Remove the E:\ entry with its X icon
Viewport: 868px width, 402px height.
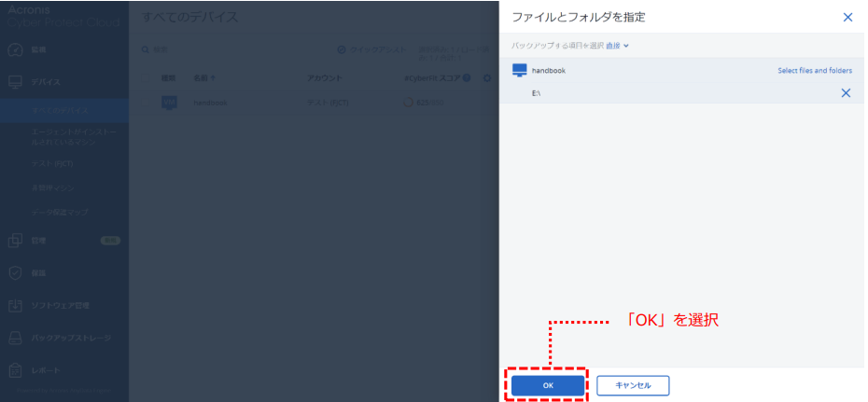pos(846,93)
